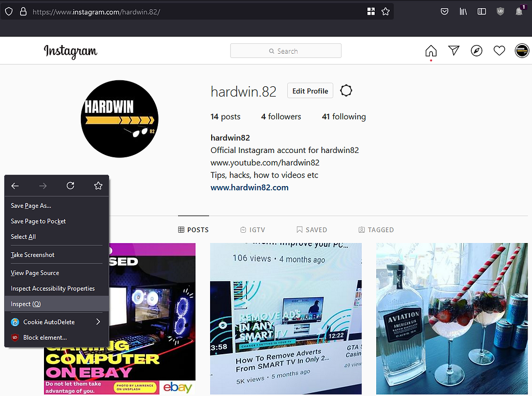This screenshot has width=532, height=396.
Task: Click the www.youtube.com/hardwin82 bio text
Action: coord(265,163)
